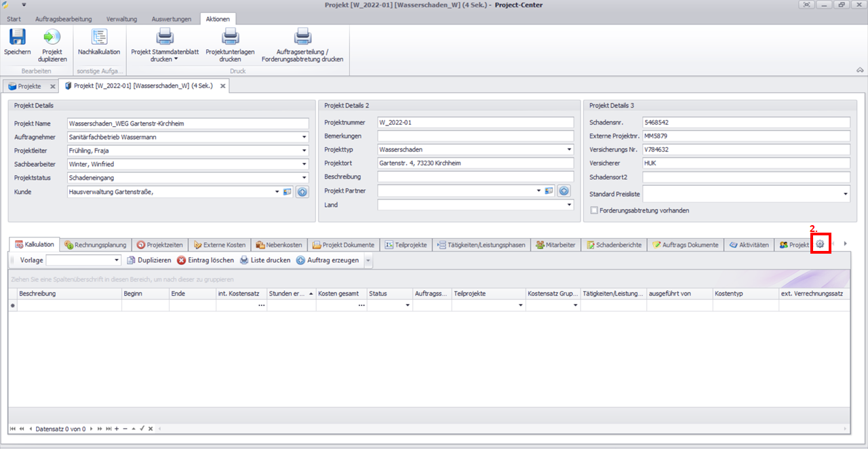Click the Bemerkungen input field
The image size is (868, 449).
tap(475, 136)
